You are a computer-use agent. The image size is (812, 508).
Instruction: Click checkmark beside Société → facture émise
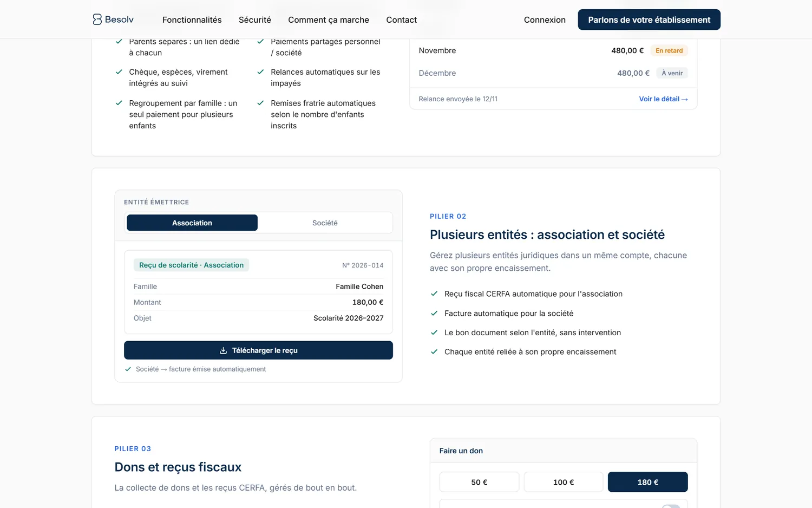click(128, 369)
